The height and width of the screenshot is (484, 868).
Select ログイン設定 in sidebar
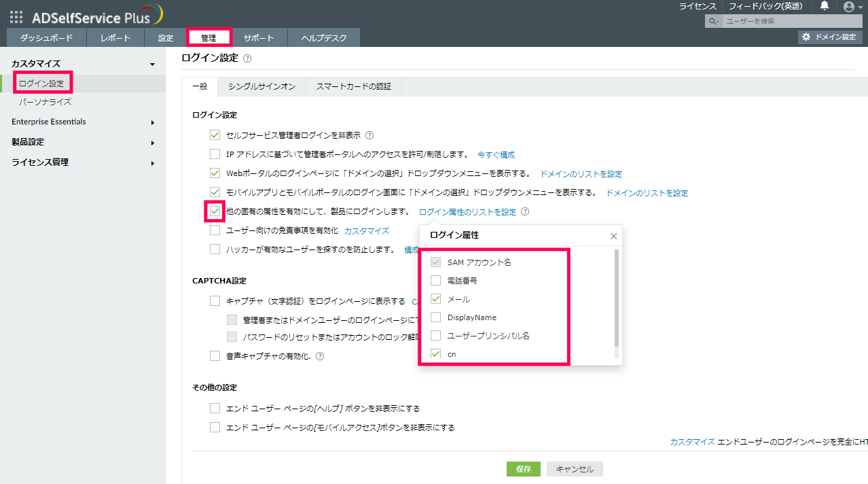pos(41,84)
